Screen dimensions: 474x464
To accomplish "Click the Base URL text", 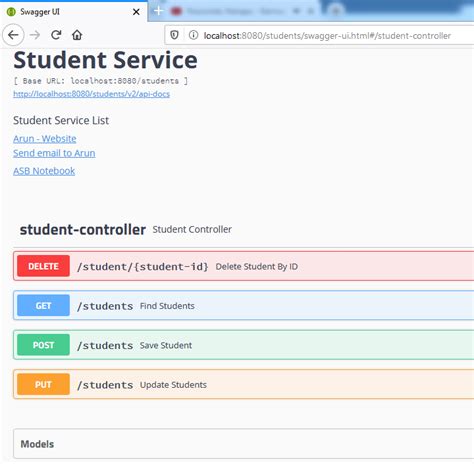I will (x=101, y=81).
